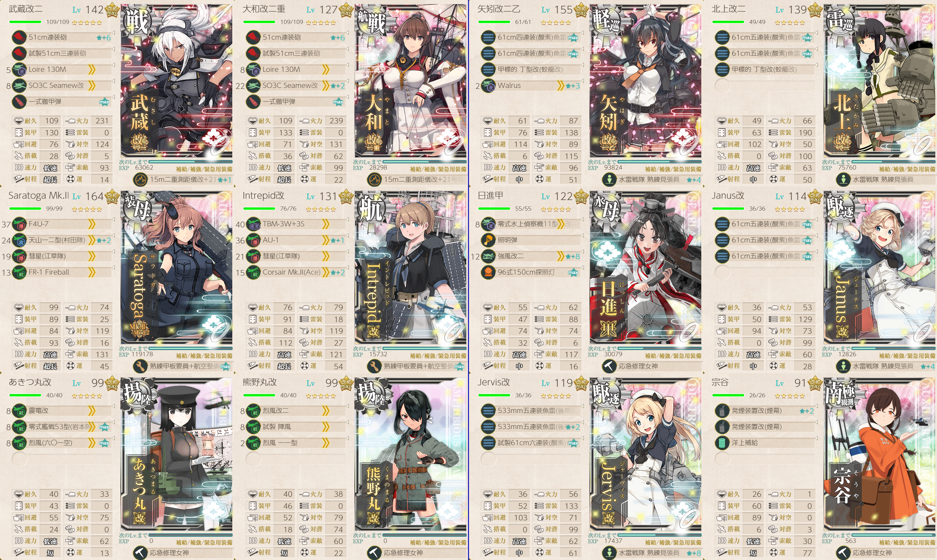Click the triangle arrow beside Saratoga's F4U-7
The image size is (937, 560).
click(x=114, y=220)
